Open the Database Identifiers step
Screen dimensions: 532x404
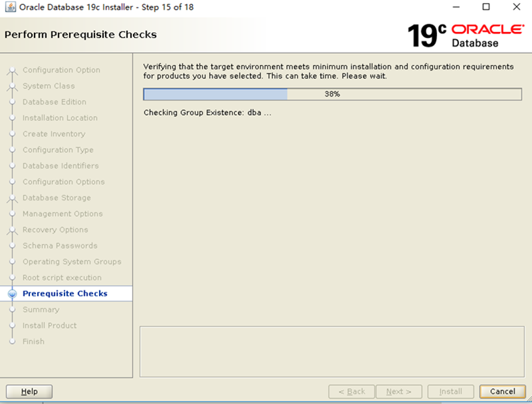click(x=61, y=166)
